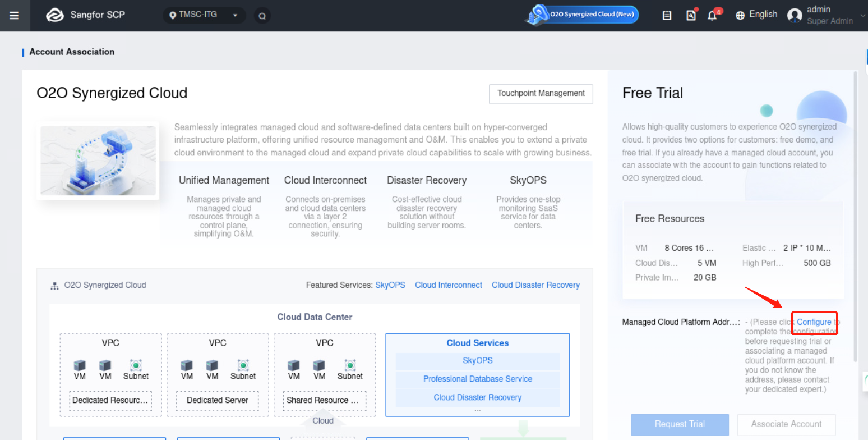Click the Configure link for managed cloud address
Viewport: 868px width, 440px height.
tap(814, 322)
